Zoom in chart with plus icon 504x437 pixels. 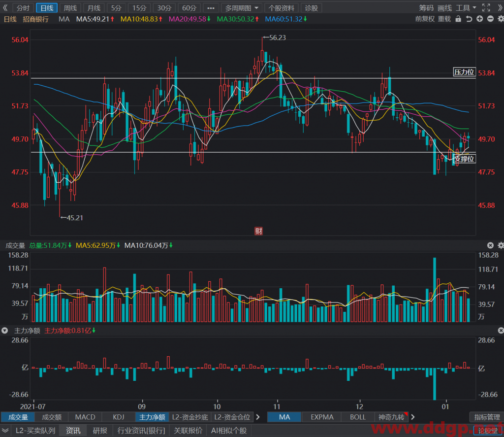pos(479,19)
